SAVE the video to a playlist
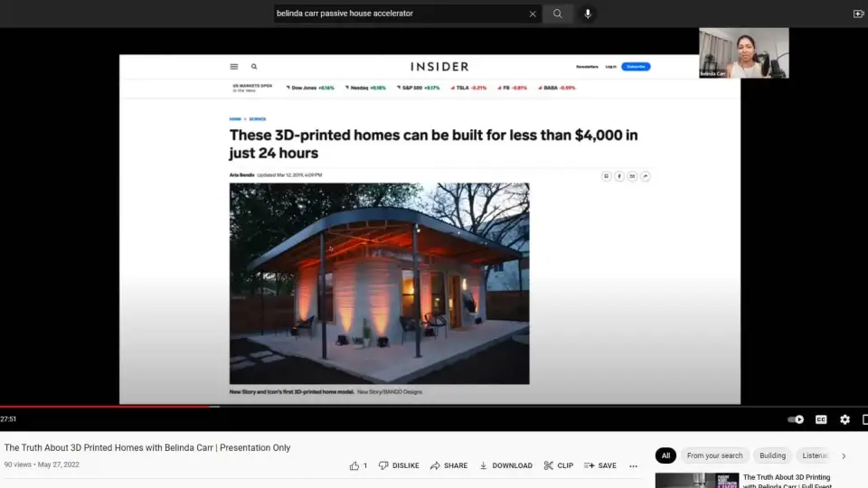868x488 pixels. click(600, 465)
